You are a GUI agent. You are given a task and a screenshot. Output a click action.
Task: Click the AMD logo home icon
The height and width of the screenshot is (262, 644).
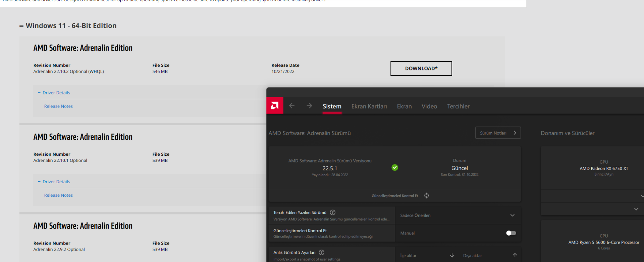(x=275, y=106)
